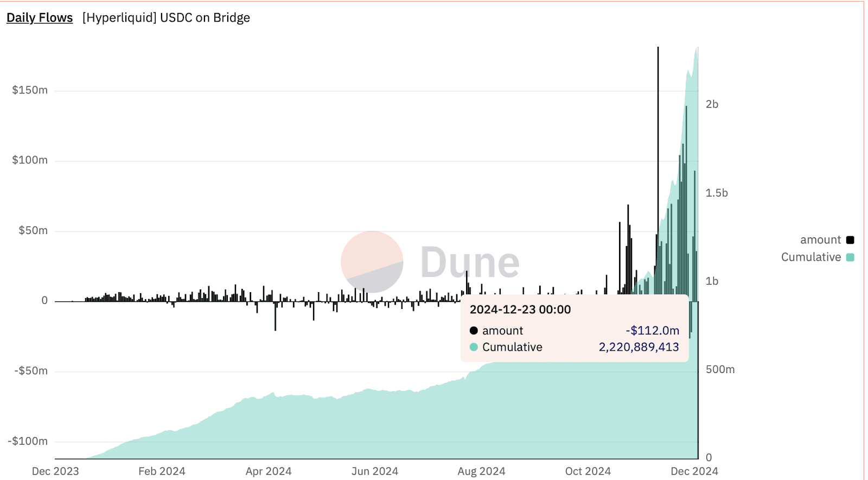Click the '$50m' left axis label
The height and width of the screenshot is (480, 868).
coord(33,231)
